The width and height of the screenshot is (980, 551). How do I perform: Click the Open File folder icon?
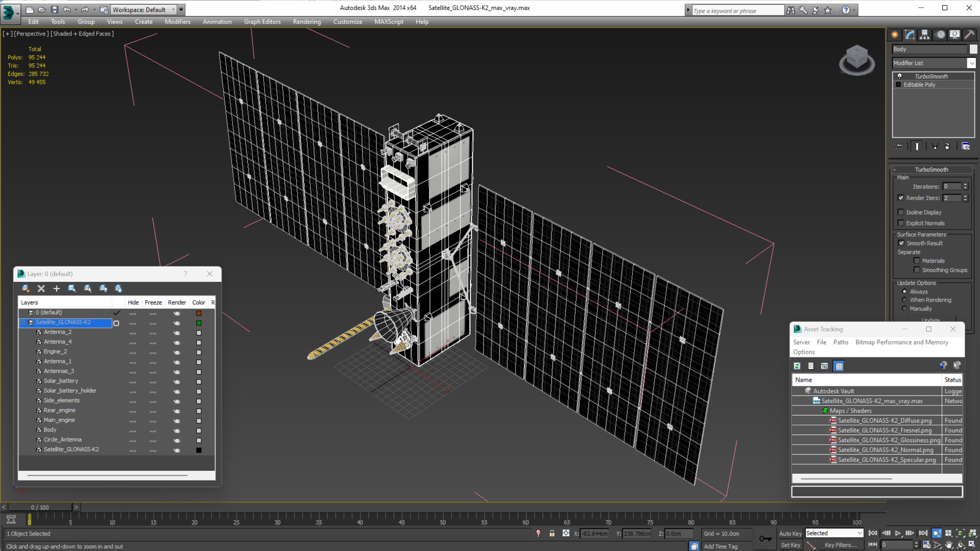pyautogui.click(x=42, y=10)
